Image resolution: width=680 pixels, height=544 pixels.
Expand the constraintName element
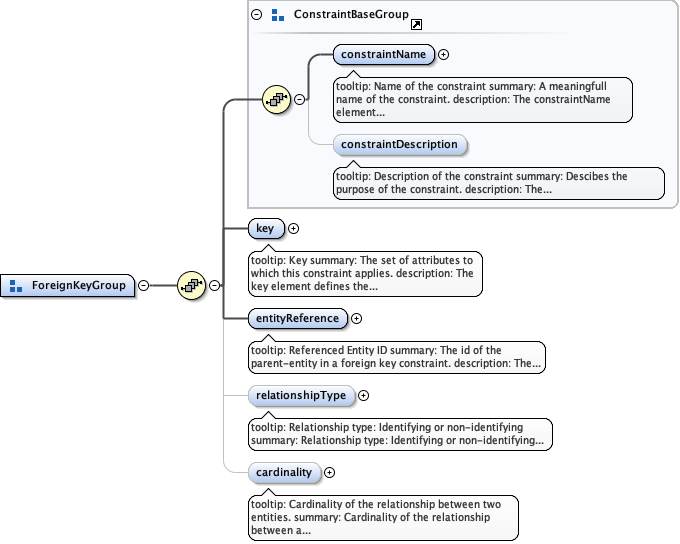click(444, 56)
